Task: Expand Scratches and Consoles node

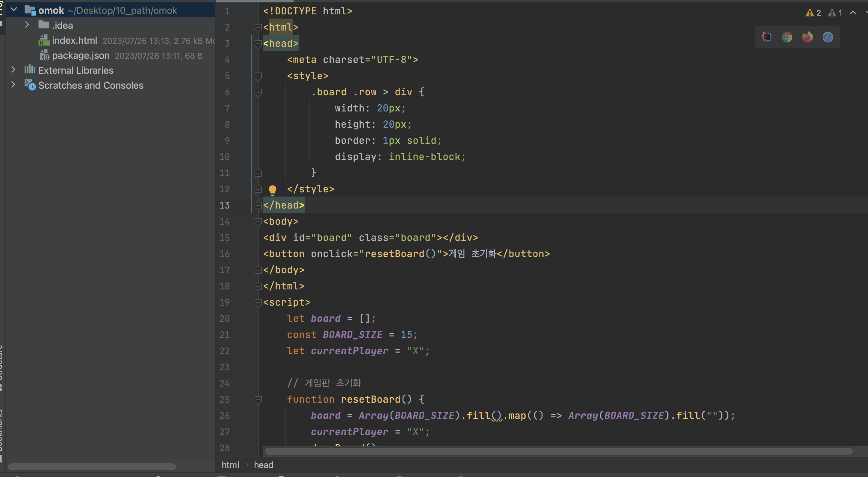Action: click(x=13, y=84)
